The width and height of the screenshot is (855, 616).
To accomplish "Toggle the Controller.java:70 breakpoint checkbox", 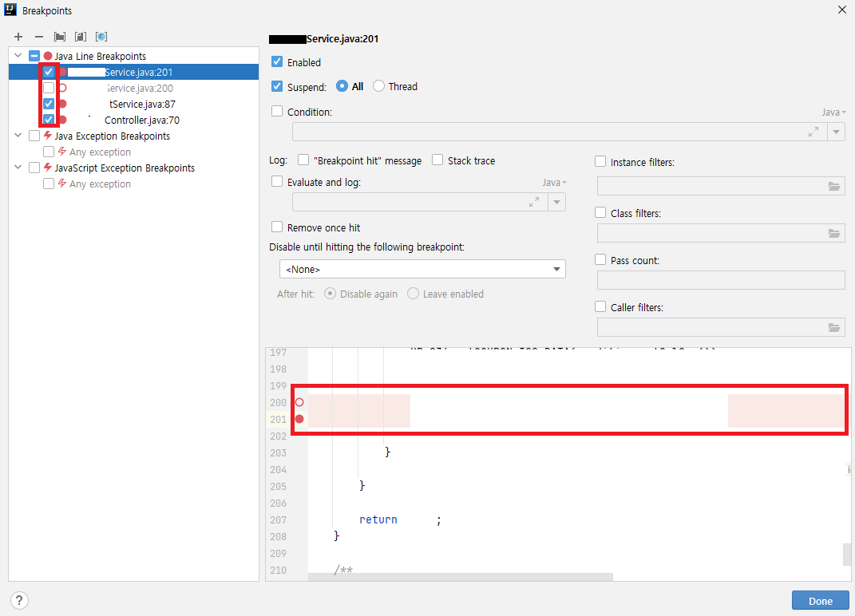I will [49, 120].
